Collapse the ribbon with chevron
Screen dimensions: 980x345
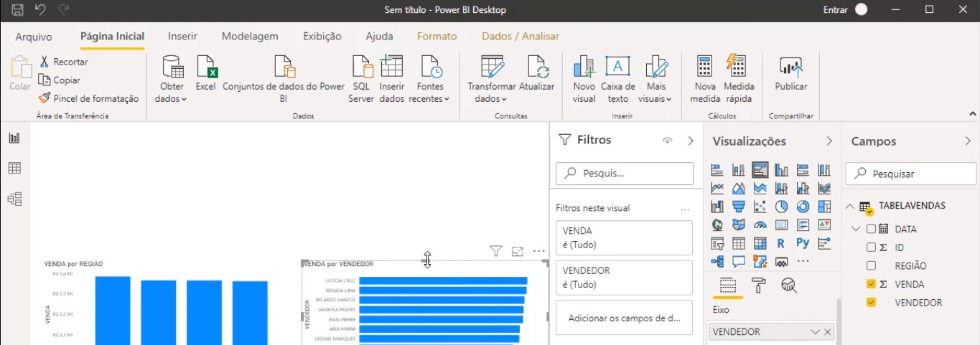(x=973, y=113)
